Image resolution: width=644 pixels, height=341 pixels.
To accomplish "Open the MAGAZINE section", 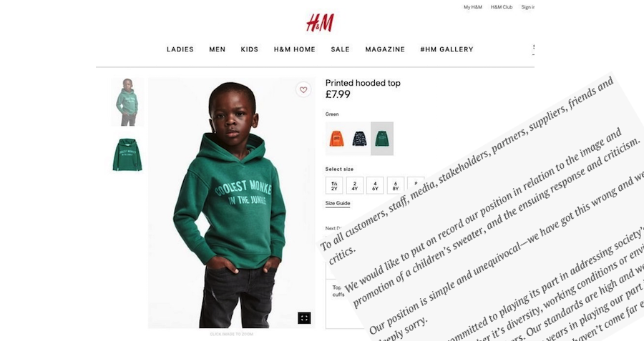I will point(385,49).
